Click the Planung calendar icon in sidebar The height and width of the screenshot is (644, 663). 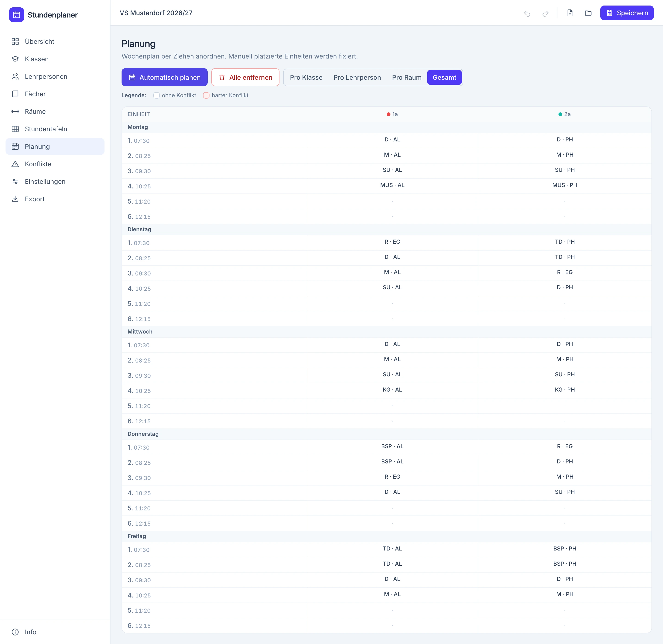[x=15, y=146]
